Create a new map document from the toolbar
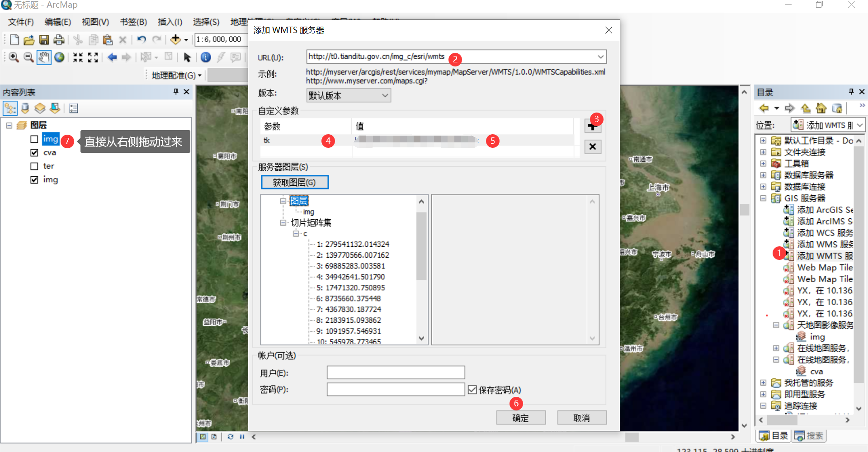This screenshot has width=868, height=452. point(14,40)
